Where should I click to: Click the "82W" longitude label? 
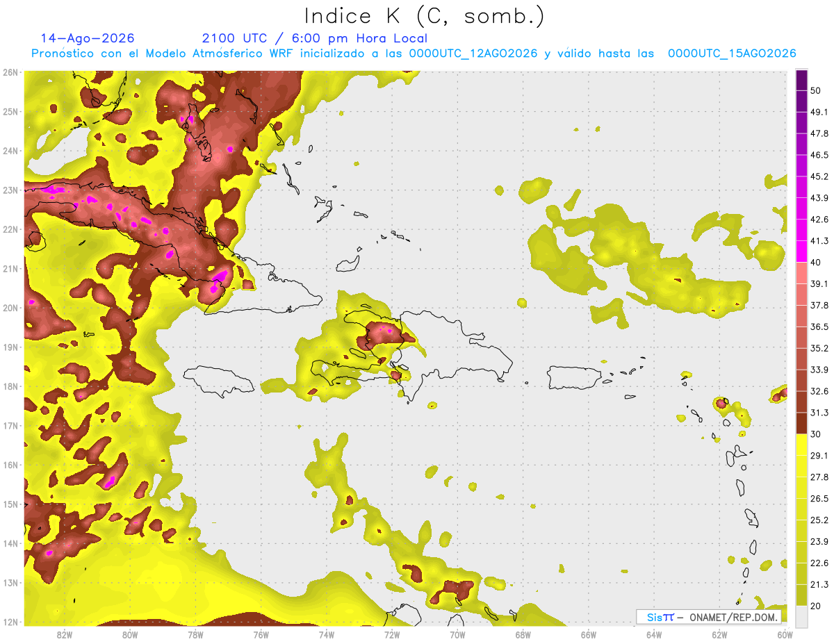(x=65, y=635)
